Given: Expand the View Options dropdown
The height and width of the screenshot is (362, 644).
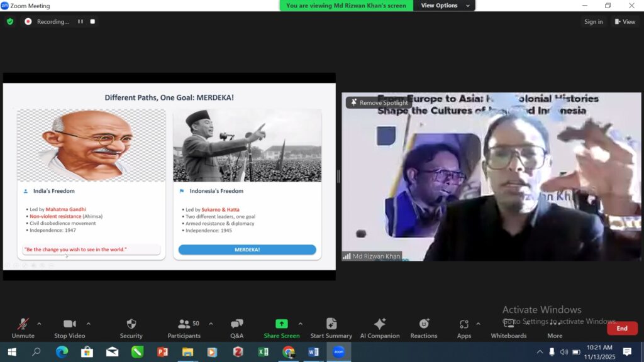Looking at the screenshot, I should point(446,6).
